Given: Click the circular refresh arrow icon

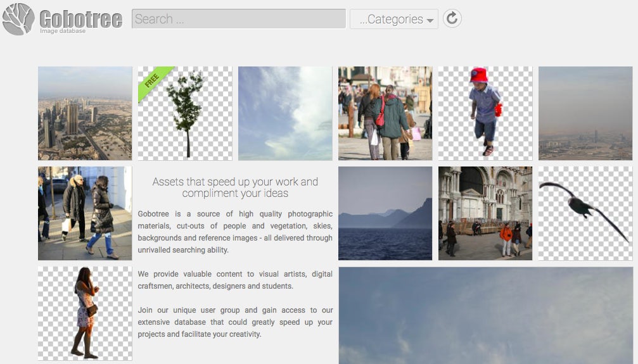Looking at the screenshot, I should click(x=452, y=18).
